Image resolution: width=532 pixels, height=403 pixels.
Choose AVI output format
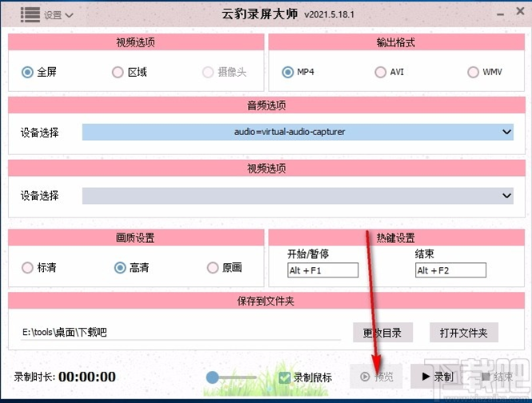[389, 72]
